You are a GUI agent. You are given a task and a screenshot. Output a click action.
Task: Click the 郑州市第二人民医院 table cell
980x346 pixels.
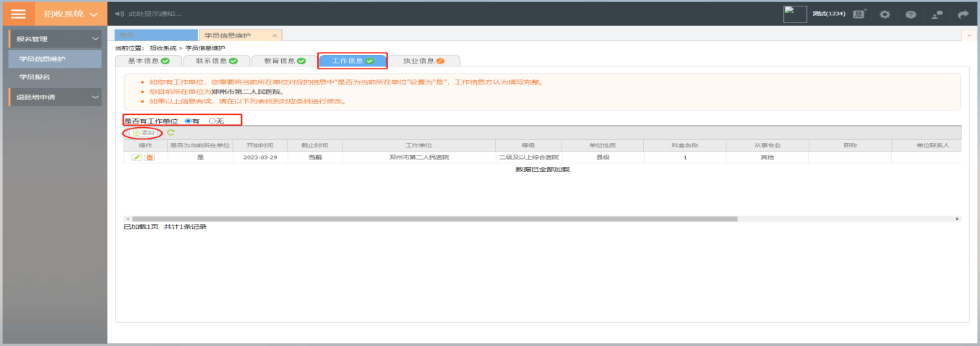click(x=418, y=157)
